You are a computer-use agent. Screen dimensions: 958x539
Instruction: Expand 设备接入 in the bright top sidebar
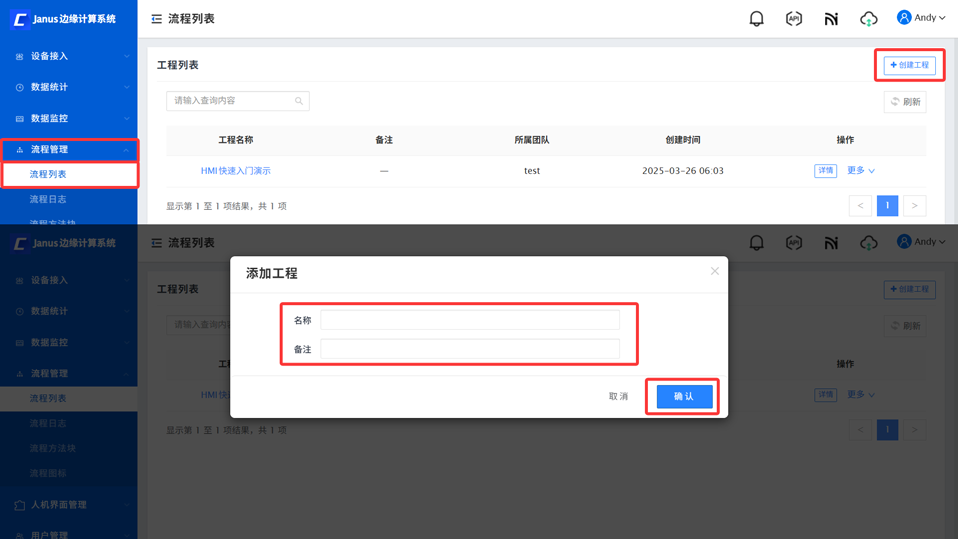[x=68, y=57]
